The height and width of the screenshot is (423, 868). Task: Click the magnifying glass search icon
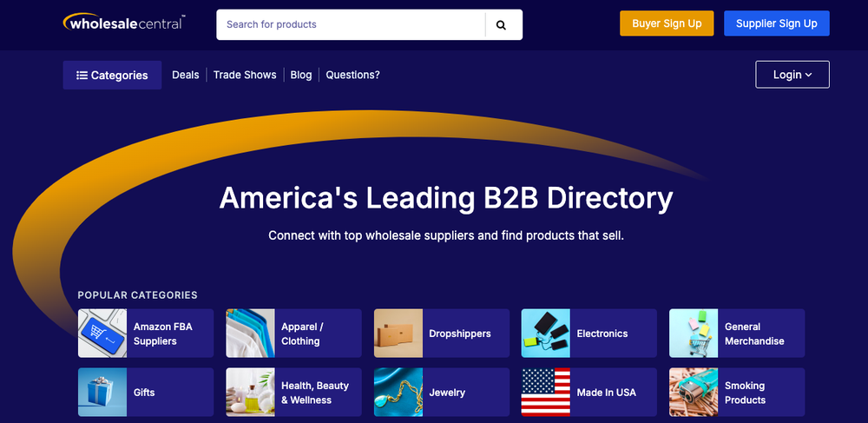coord(501,25)
